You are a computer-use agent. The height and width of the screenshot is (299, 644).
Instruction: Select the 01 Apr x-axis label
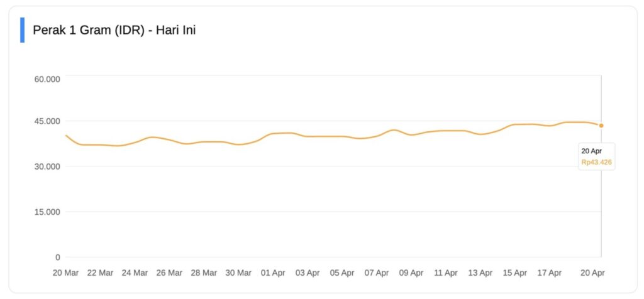(x=273, y=273)
